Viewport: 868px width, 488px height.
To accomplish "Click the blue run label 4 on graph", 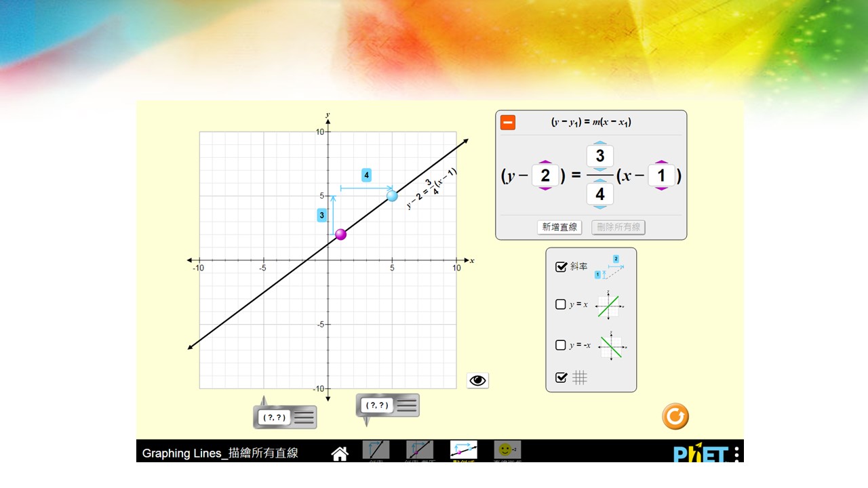I will tap(366, 175).
